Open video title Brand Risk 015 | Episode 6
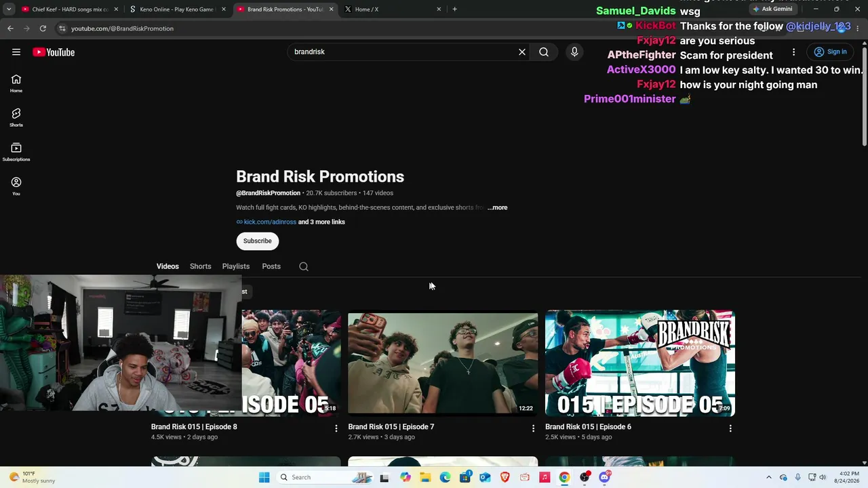Screen dimensions: 868x488 [588, 427]
